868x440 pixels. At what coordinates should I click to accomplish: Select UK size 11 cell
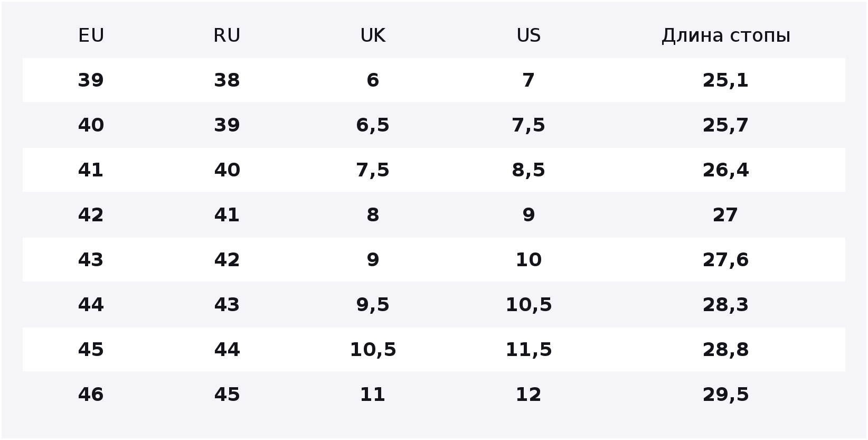click(x=373, y=395)
